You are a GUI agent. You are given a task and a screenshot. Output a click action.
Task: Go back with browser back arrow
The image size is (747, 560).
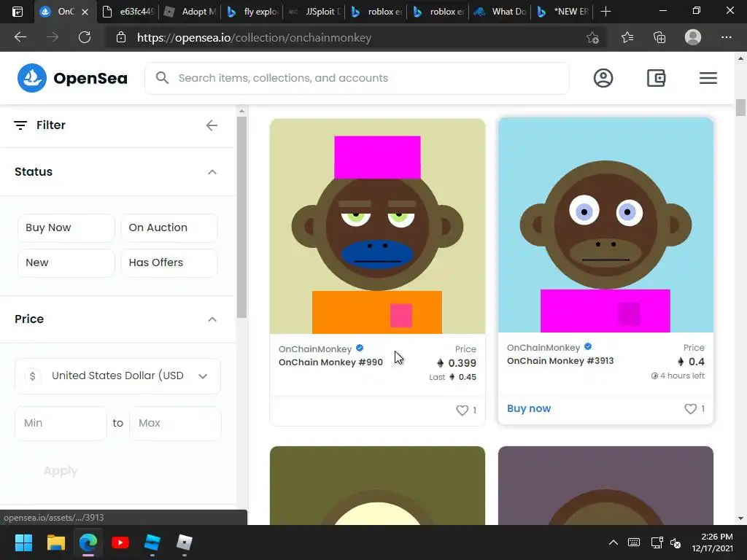click(x=20, y=37)
